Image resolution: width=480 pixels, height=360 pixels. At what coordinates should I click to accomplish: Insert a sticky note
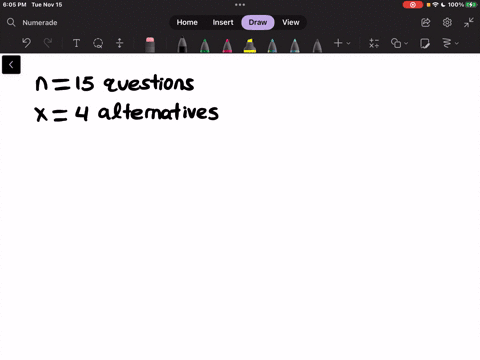pyautogui.click(x=425, y=43)
